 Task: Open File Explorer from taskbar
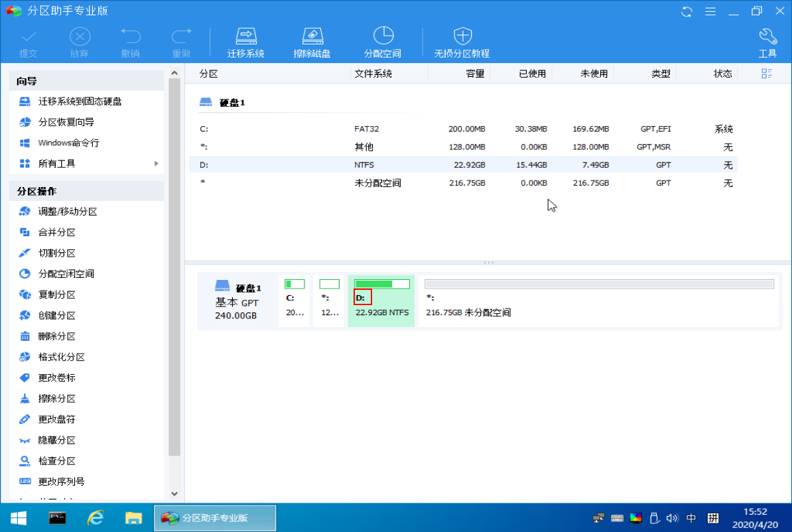(133, 518)
